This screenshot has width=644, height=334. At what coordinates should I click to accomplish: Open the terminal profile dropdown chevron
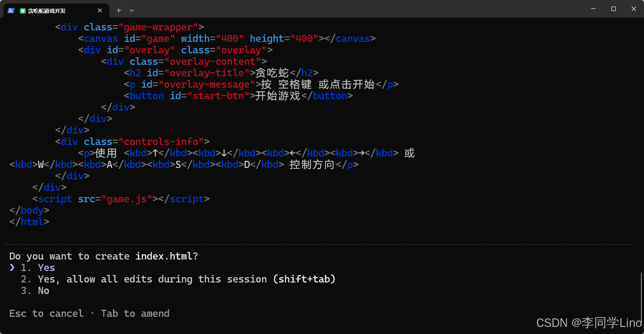[x=131, y=10]
